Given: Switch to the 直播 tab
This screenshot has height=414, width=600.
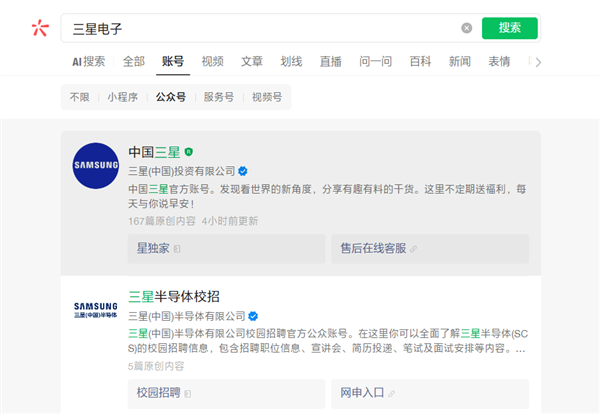Looking at the screenshot, I should pos(331,61).
